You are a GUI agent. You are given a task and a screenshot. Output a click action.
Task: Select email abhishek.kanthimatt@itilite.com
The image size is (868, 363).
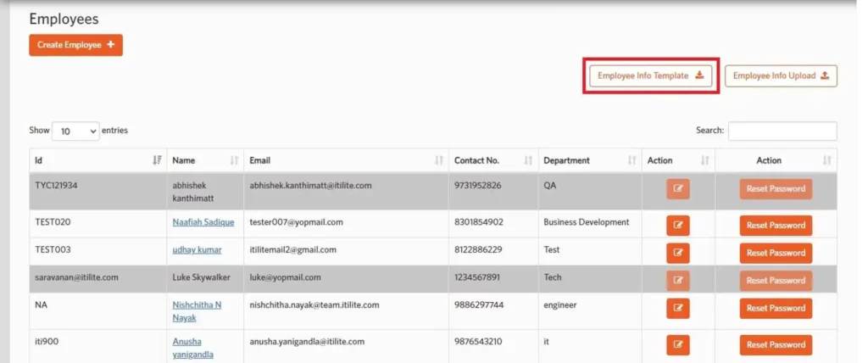click(x=310, y=186)
